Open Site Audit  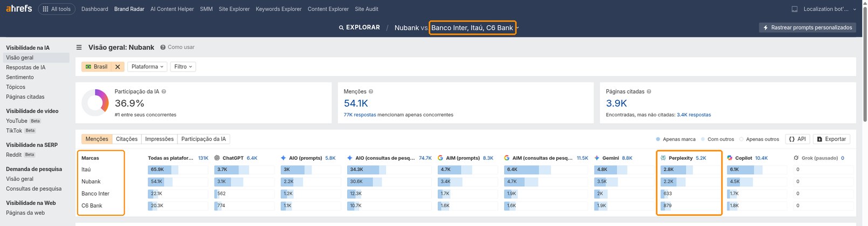tap(367, 9)
